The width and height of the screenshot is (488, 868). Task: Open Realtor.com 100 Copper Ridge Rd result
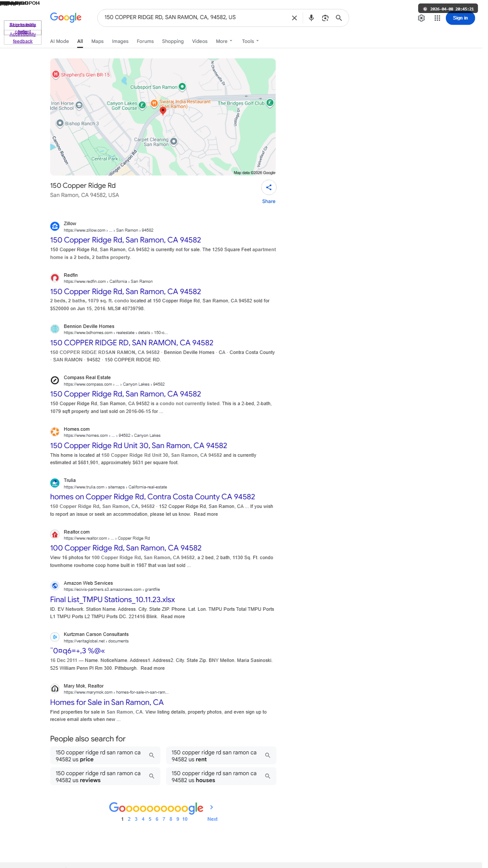coord(126,548)
